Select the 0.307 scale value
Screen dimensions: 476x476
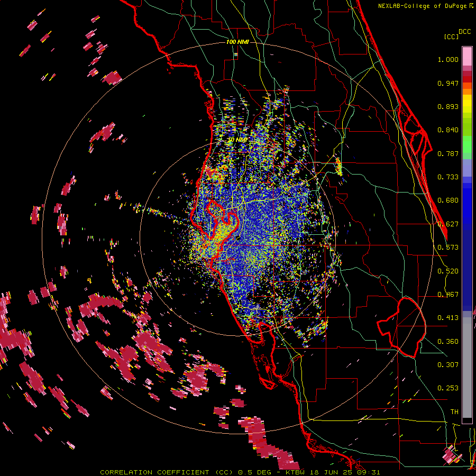point(448,364)
